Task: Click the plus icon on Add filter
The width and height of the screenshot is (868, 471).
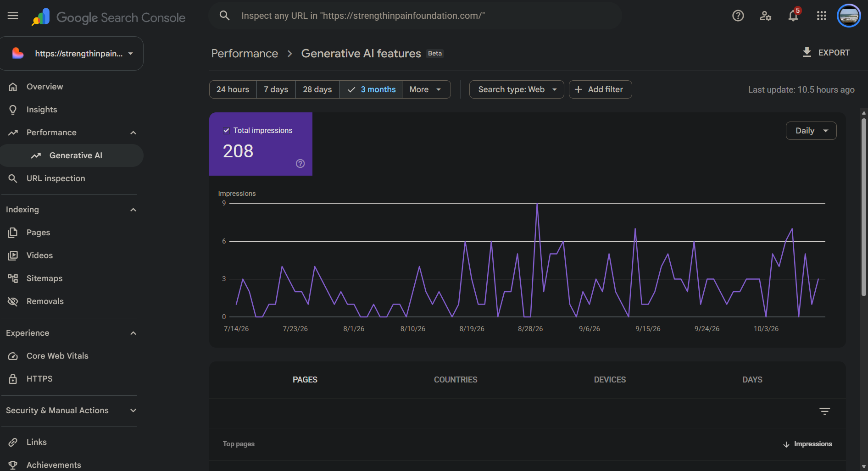Action: coord(579,89)
